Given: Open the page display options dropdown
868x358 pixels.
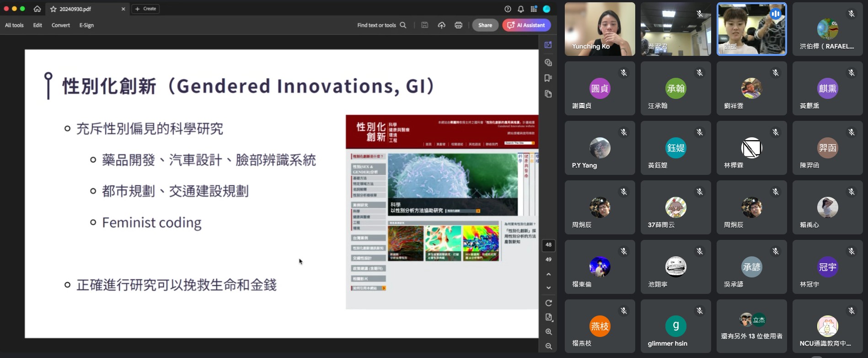Looking at the screenshot, I should (548, 317).
